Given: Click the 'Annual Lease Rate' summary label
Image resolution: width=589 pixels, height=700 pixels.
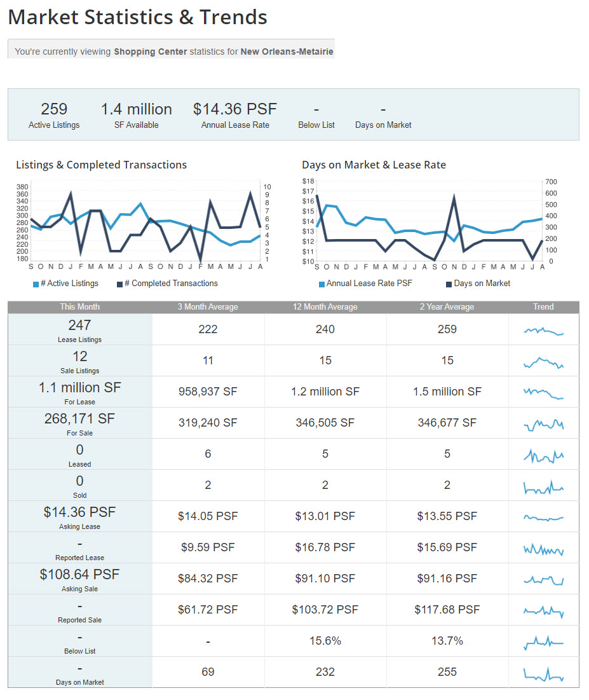Looking at the screenshot, I should [235, 125].
